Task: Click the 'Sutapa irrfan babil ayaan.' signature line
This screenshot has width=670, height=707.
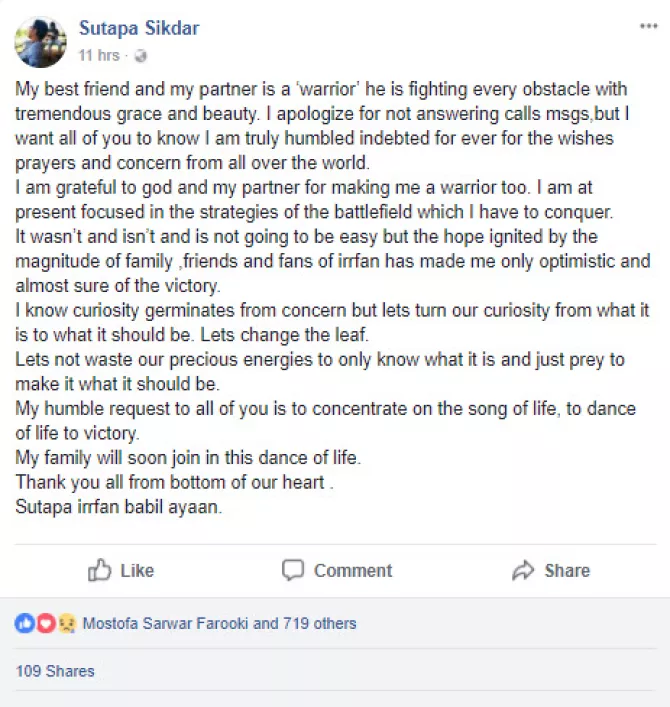Action: (117, 506)
